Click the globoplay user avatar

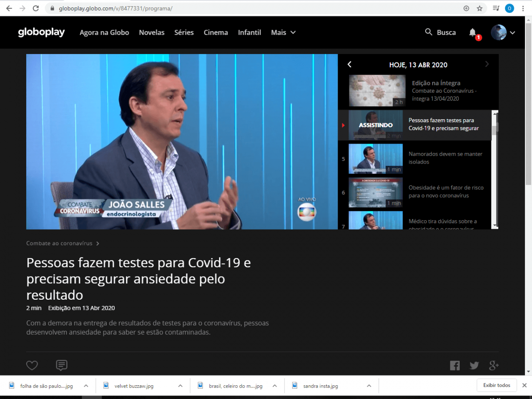click(499, 32)
